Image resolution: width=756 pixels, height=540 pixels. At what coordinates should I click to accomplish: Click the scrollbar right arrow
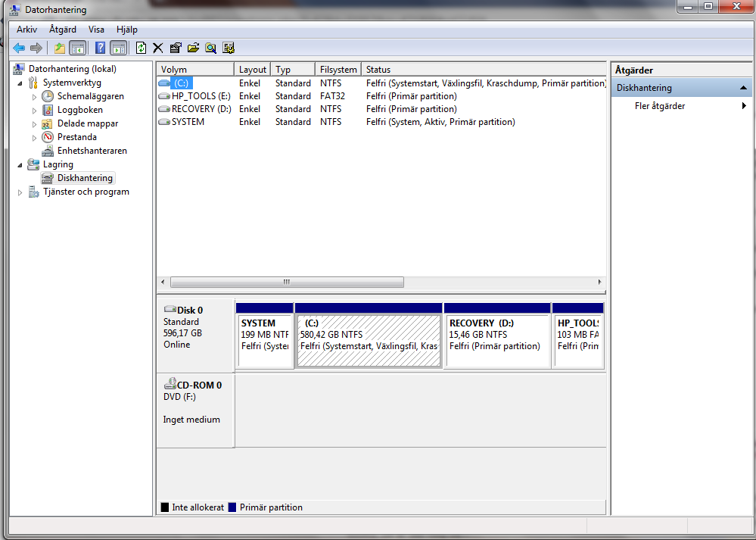599,282
